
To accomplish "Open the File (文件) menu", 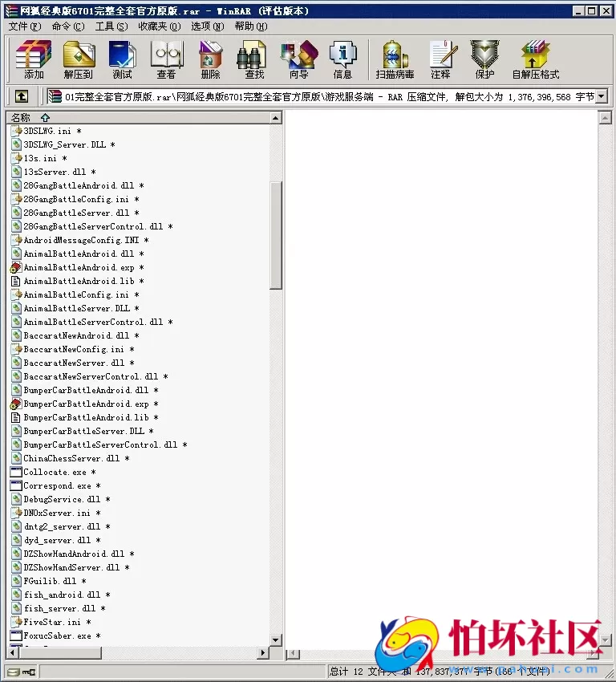I will (24, 26).
